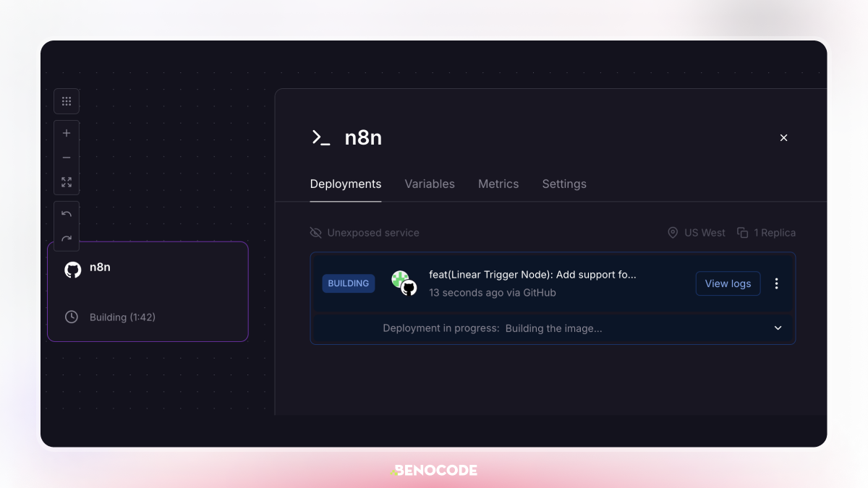Open the Metrics tab

[x=498, y=184]
